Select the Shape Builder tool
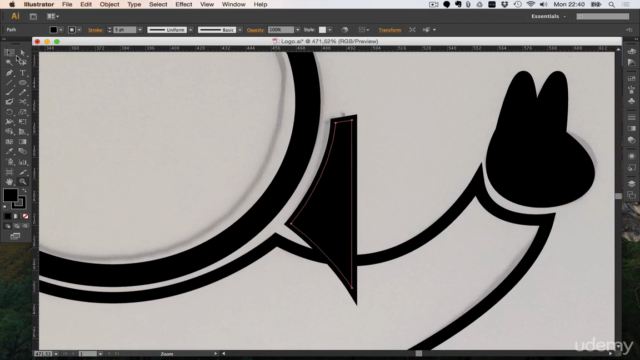The image size is (640, 360). point(9,131)
